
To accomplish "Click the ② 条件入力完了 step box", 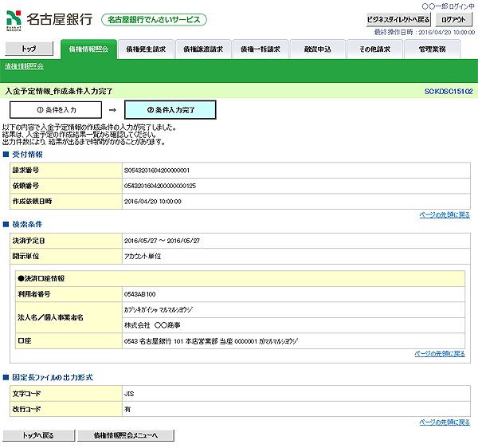I will (170, 110).
